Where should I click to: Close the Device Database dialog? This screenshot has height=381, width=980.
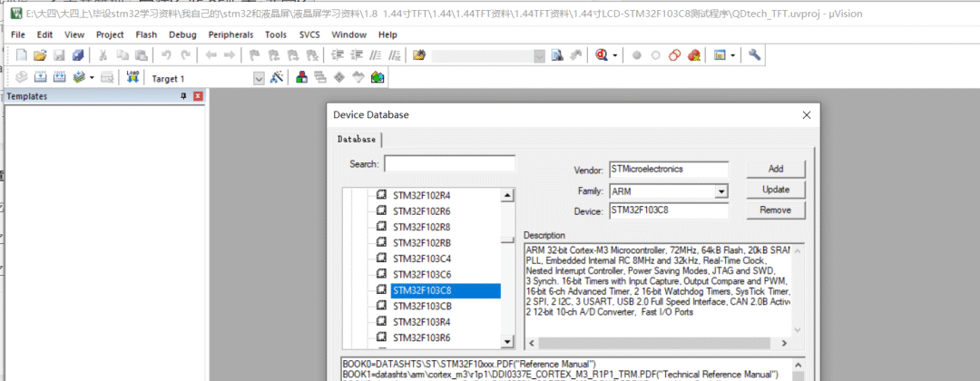[x=807, y=115]
